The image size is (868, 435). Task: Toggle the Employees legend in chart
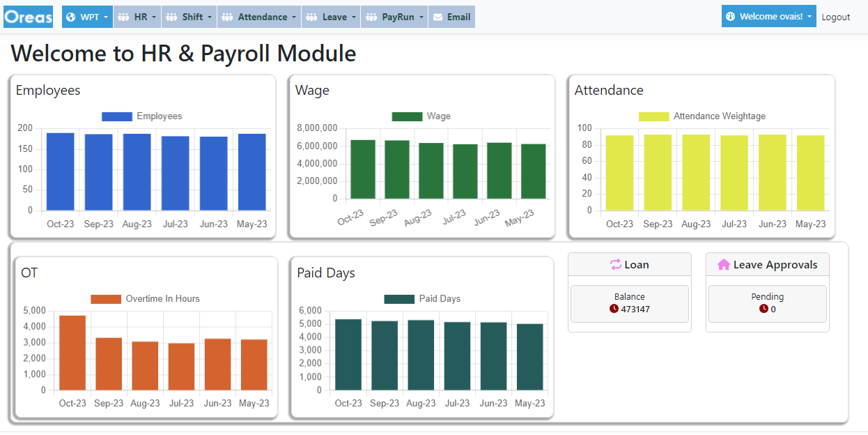point(142,116)
